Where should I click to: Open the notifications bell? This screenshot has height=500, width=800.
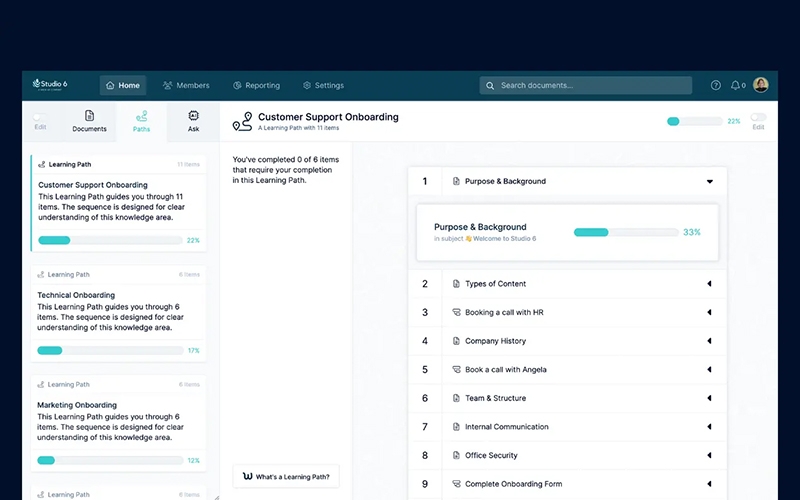[737, 86]
